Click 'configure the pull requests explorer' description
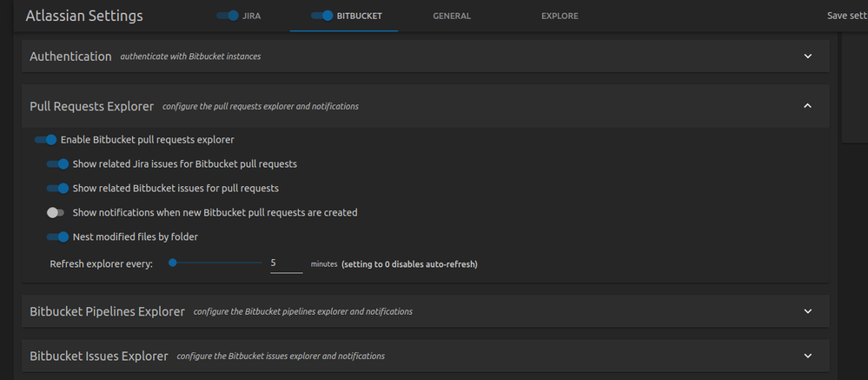Image resolution: width=868 pixels, height=380 pixels. 261,106
